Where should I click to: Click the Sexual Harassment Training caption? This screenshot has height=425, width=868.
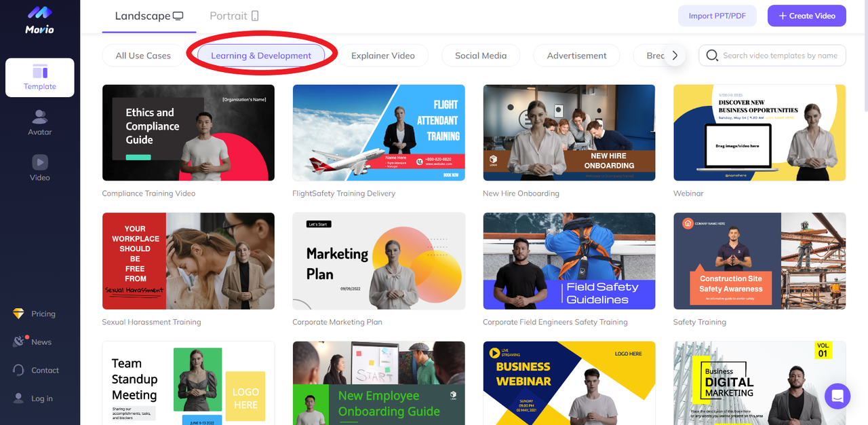tap(151, 322)
